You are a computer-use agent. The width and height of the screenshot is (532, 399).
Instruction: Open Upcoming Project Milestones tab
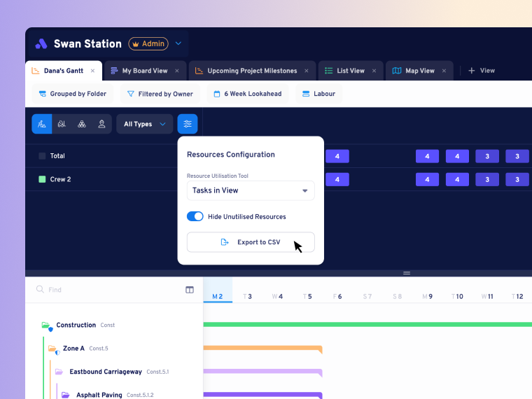click(252, 71)
